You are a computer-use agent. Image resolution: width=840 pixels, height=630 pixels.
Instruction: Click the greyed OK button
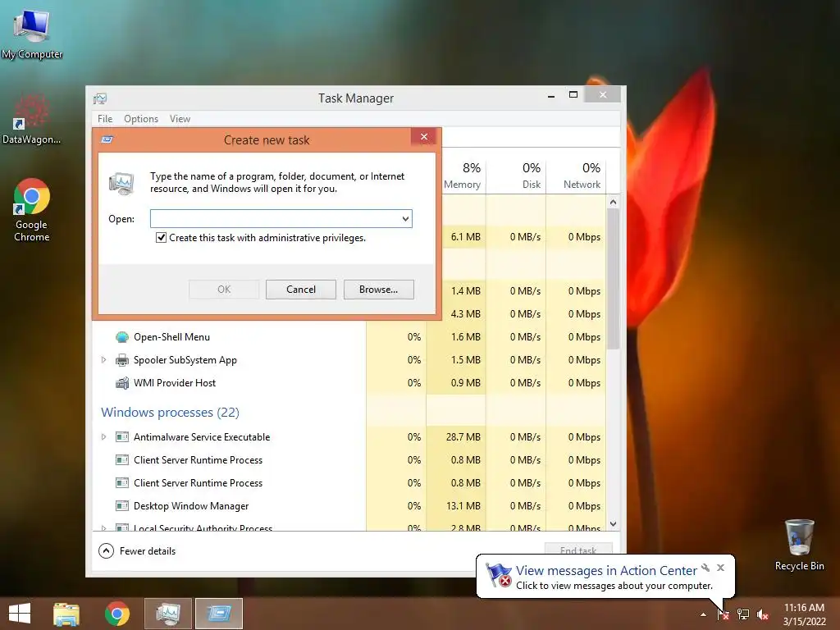pyautogui.click(x=224, y=290)
